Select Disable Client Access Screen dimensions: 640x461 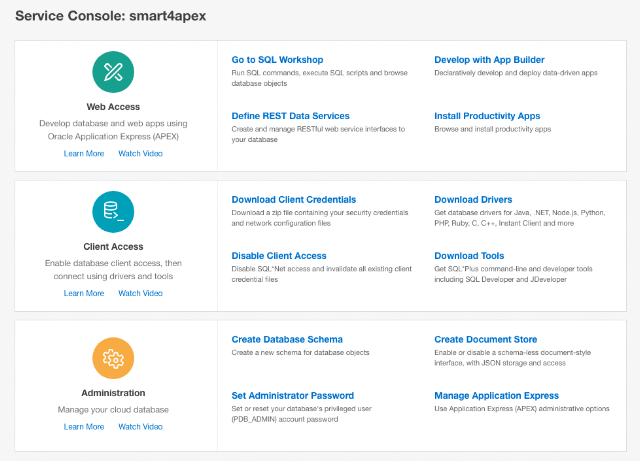coord(279,256)
